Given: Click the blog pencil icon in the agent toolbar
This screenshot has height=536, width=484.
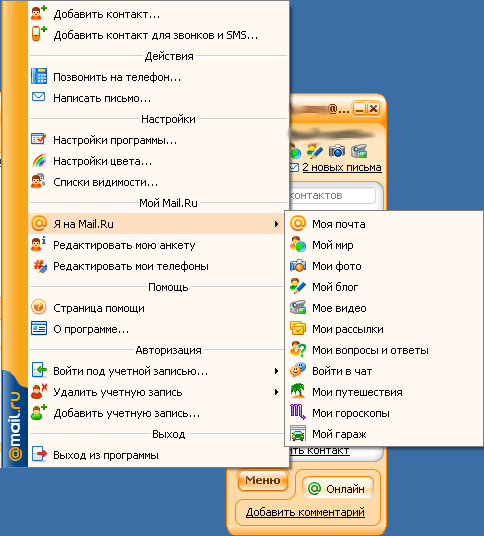Looking at the screenshot, I should click(314, 151).
